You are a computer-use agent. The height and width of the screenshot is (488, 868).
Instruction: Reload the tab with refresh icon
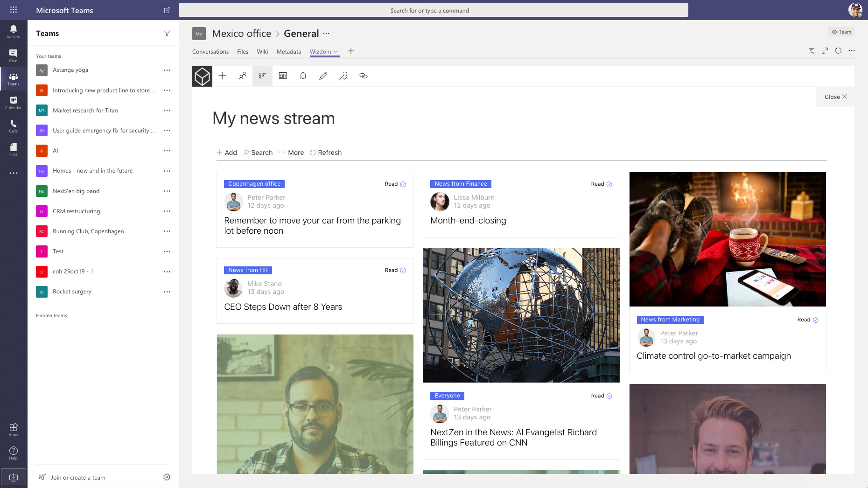(838, 51)
